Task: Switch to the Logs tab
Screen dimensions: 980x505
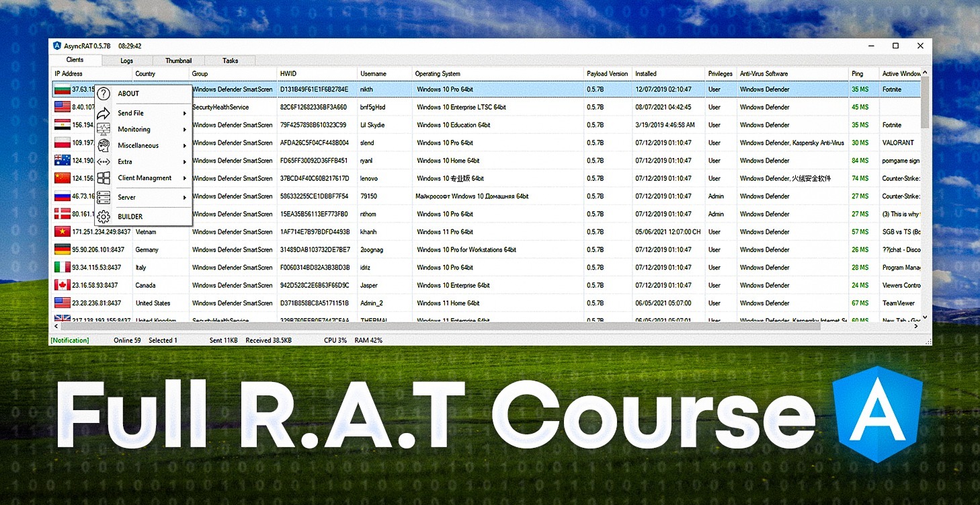Action: pos(126,61)
